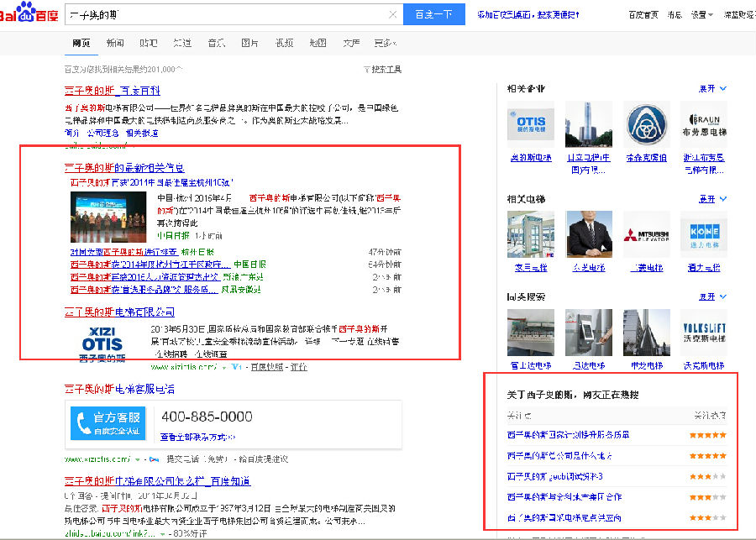Open the 添加百度到桌面 promotional link

click(x=528, y=15)
